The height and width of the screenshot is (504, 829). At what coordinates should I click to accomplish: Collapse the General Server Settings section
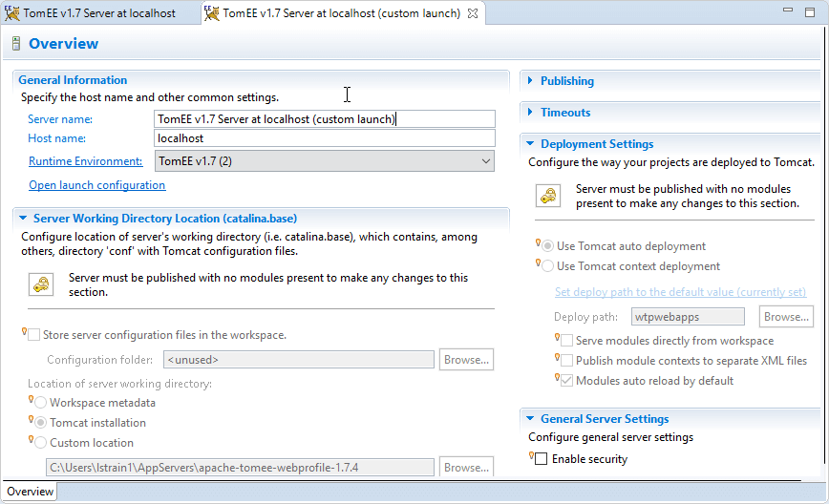[530, 418]
